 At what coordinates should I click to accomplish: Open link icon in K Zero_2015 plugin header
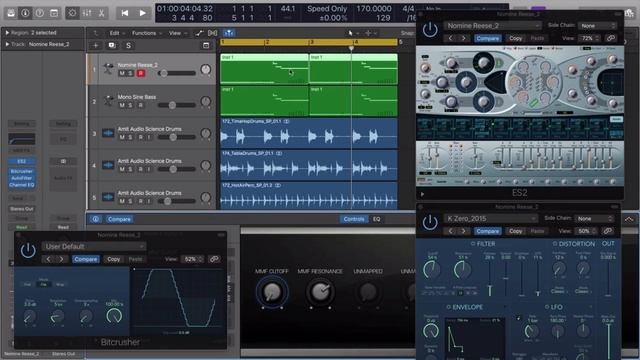click(x=608, y=231)
